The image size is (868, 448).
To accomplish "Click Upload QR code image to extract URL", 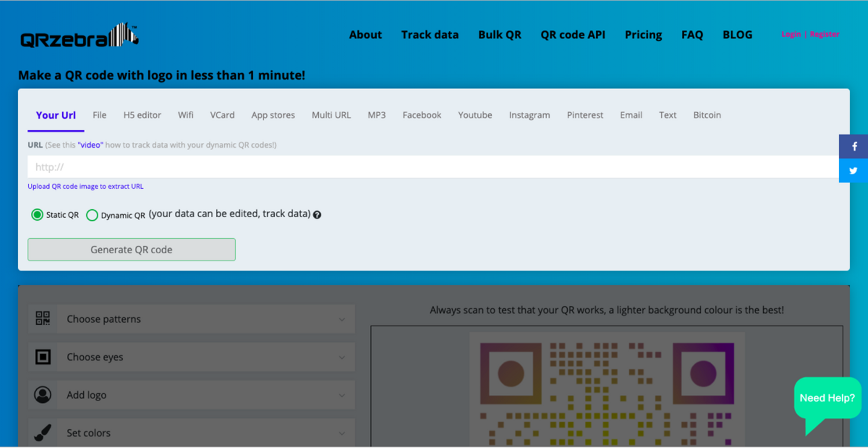I will (86, 186).
